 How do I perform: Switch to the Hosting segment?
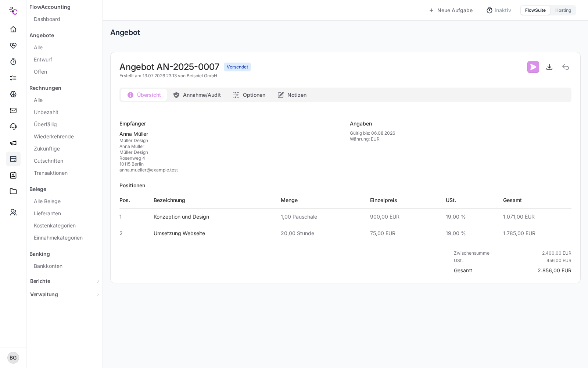563,10
